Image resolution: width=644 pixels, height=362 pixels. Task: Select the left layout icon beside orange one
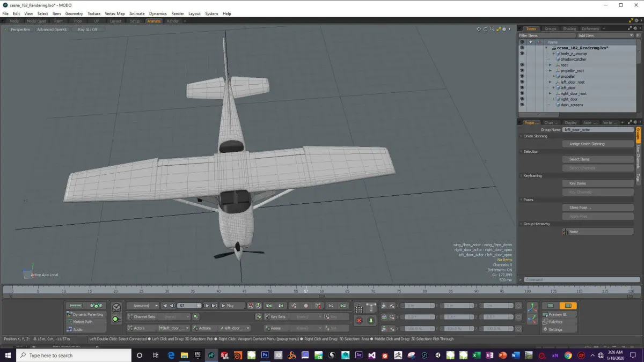click(551, 306)
